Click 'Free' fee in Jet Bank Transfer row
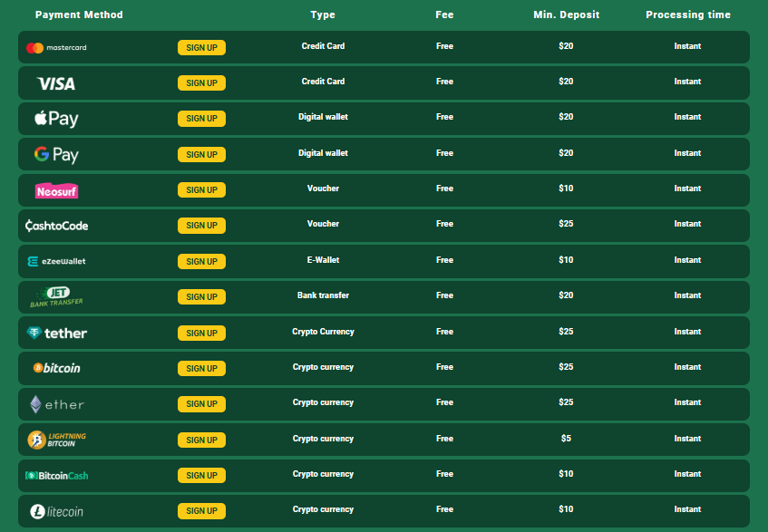The image size is (768, 532). click(444, 295)
